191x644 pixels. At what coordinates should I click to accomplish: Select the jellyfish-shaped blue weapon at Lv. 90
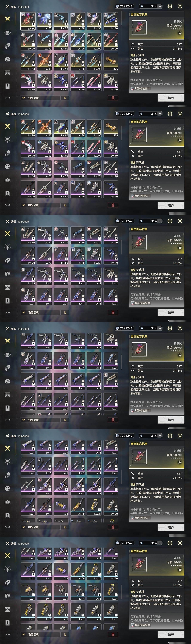(44, 21)
